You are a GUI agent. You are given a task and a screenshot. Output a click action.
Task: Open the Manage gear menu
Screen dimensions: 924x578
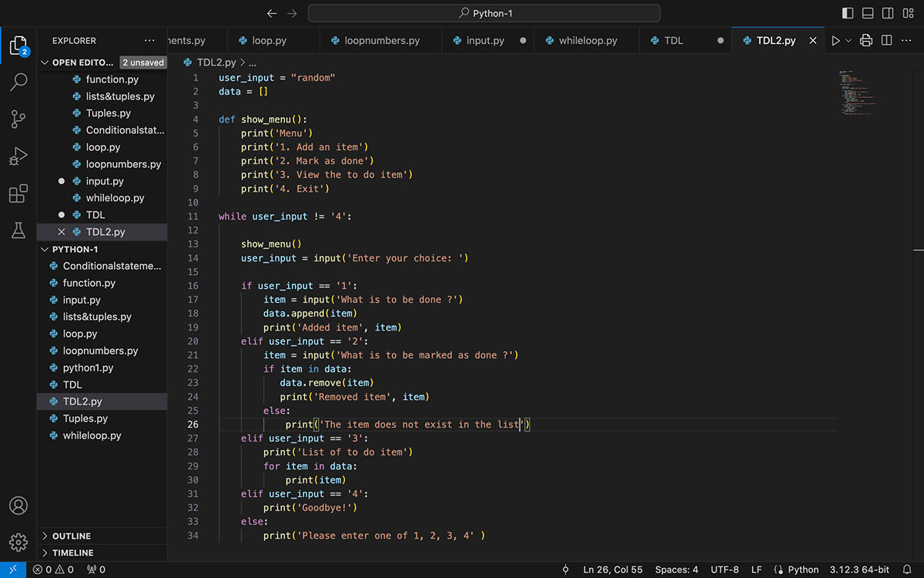point(18,542)
